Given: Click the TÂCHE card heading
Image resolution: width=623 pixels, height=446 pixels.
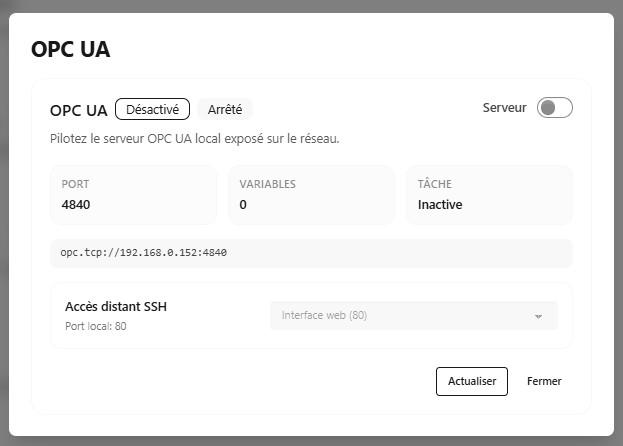Looking at the screenshot, I should pyautogui.click(x=435, y=183).
